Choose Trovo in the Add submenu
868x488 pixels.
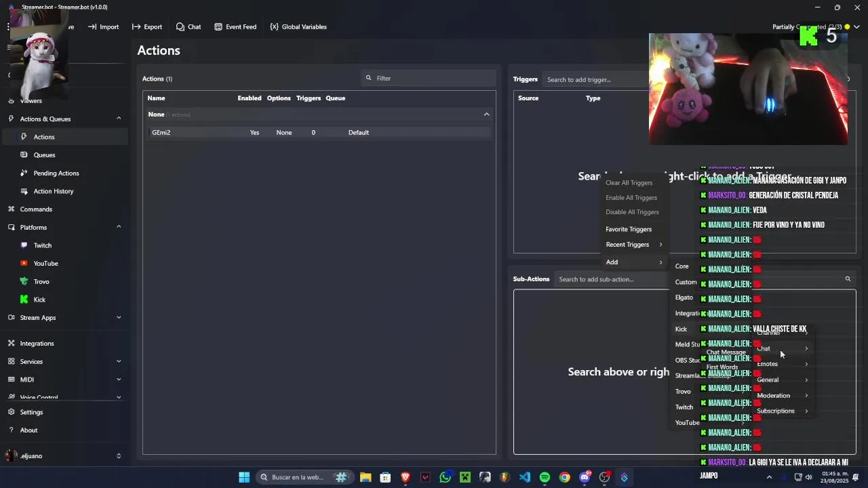[x=683, y=392]
